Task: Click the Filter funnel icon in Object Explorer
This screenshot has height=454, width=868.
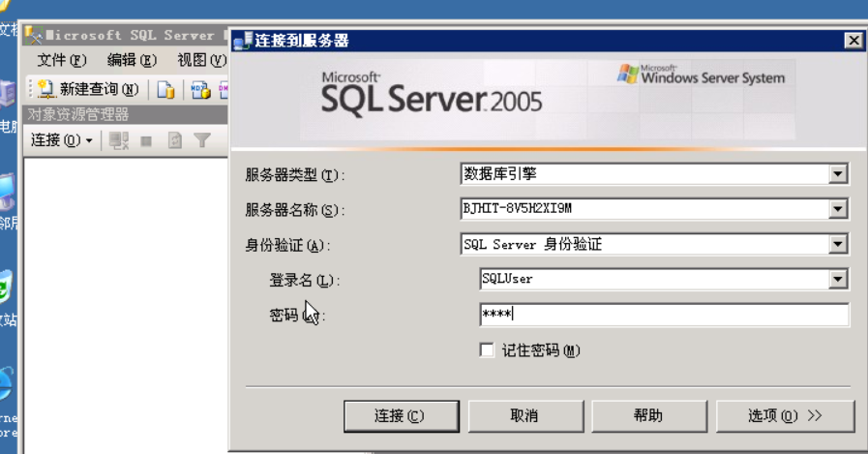Action: (202, 140)
